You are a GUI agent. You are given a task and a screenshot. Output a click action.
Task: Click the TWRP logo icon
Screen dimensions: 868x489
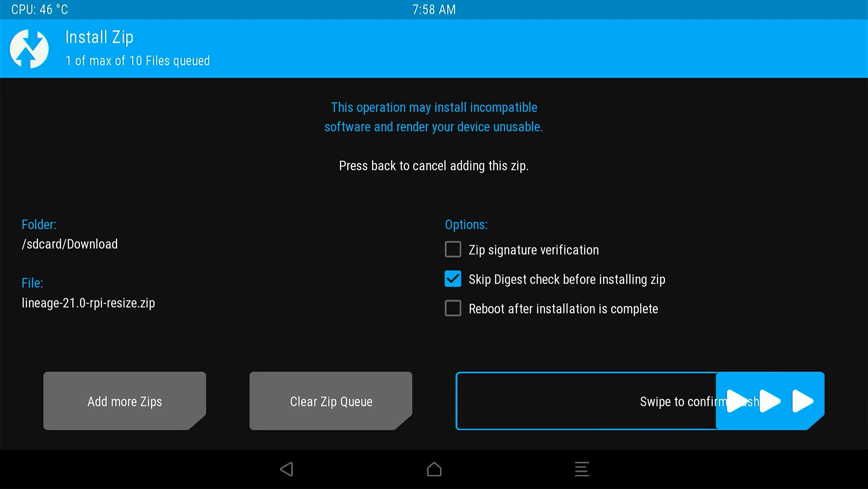click(29, 48)
